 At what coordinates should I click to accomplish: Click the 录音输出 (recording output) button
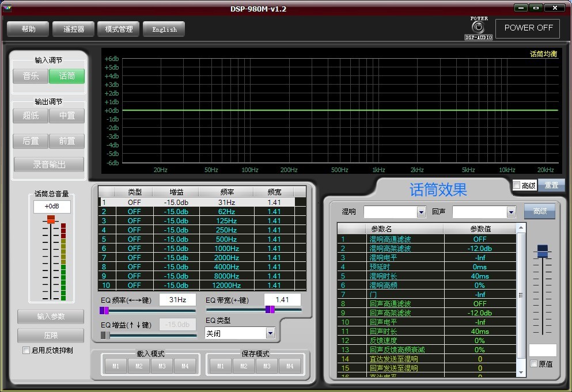pos(48,165)
